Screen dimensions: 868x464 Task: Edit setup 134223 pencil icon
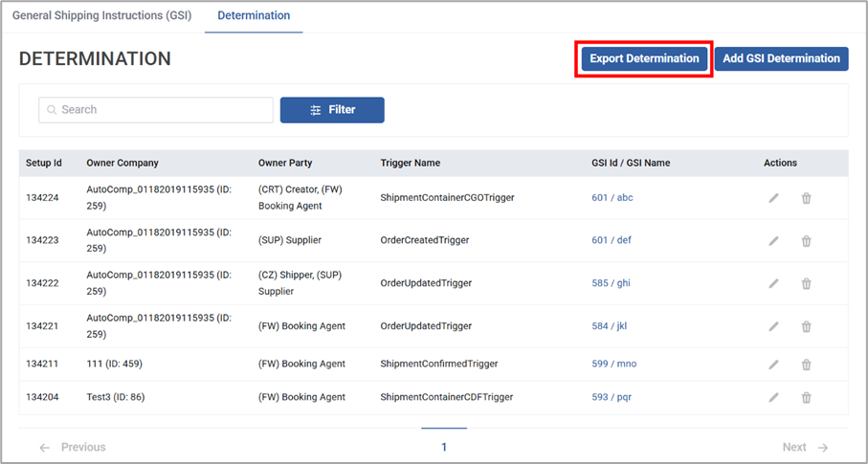(773, 241)
